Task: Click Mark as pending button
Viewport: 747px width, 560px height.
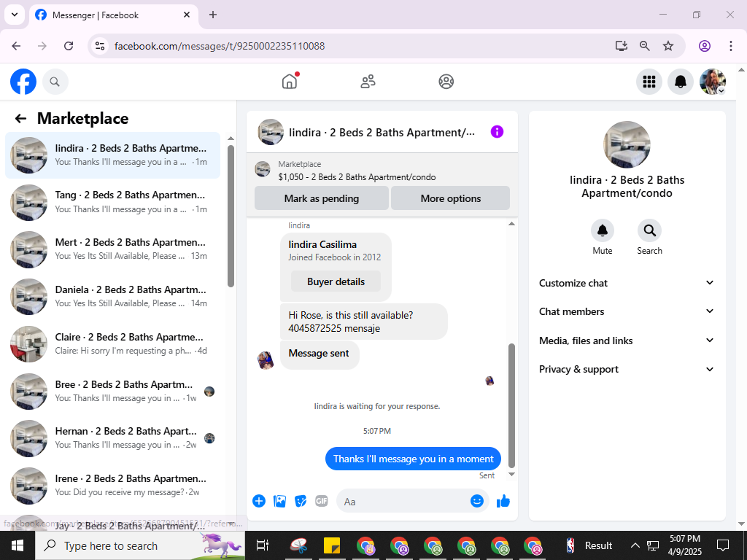Action: [x=322, y=198]
